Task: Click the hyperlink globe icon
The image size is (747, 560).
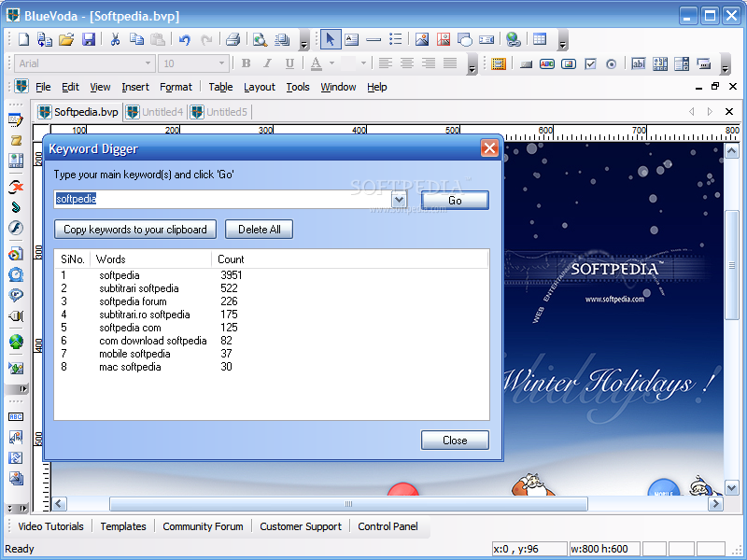Action: click(x=513, y=39)
